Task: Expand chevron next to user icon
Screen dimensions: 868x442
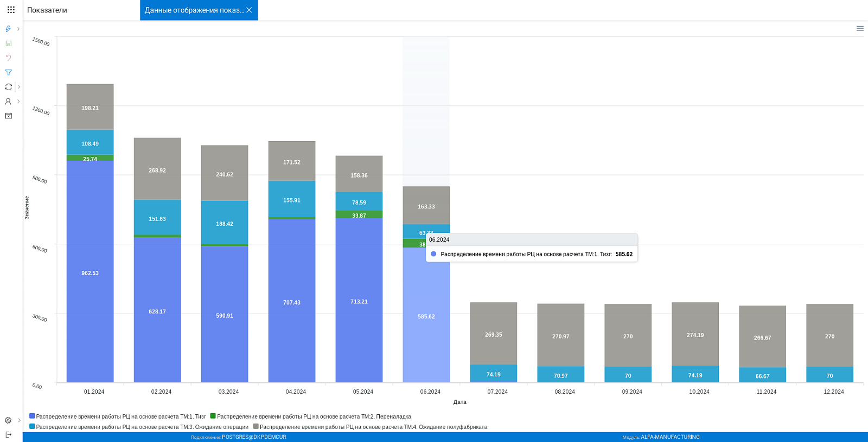Action: (18, 102)
